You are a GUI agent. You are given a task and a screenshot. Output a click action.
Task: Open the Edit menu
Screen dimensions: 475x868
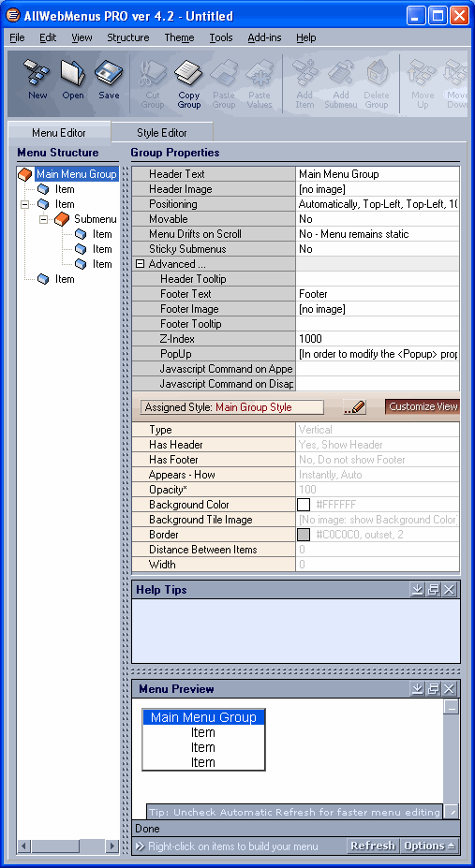click(x=48, y=37)
